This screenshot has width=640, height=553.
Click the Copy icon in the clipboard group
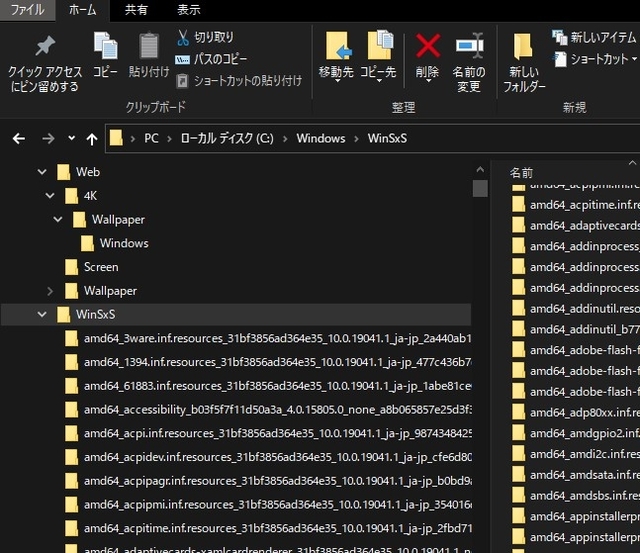coord(106,46)
